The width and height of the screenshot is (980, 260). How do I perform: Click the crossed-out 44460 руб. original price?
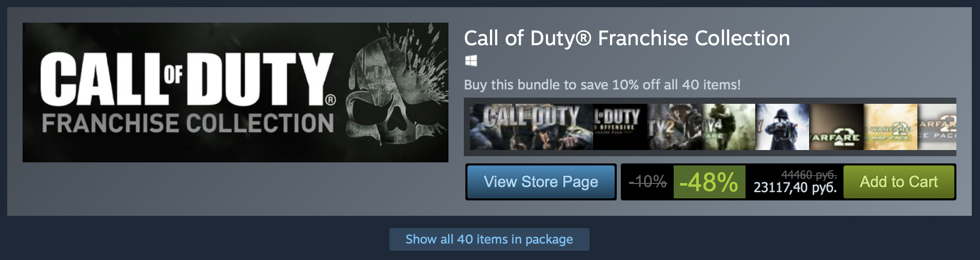[x=809, y=175]
